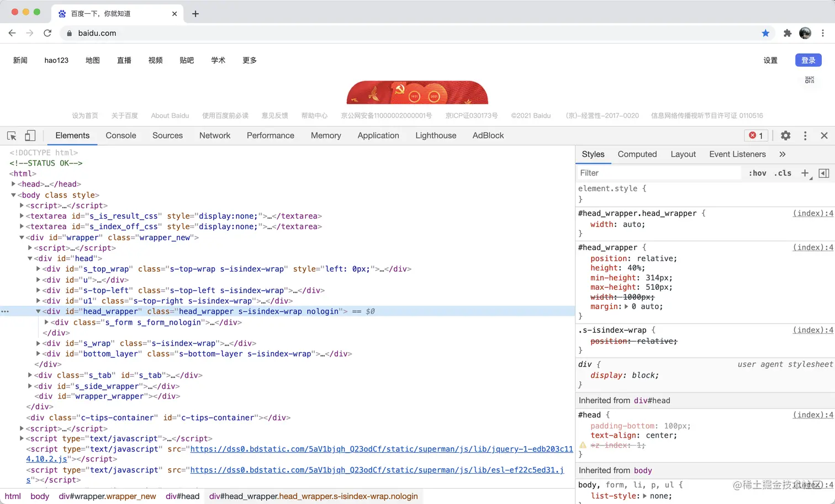Click the padlock site info icon
835x504 pixels.
click(69, 33)
